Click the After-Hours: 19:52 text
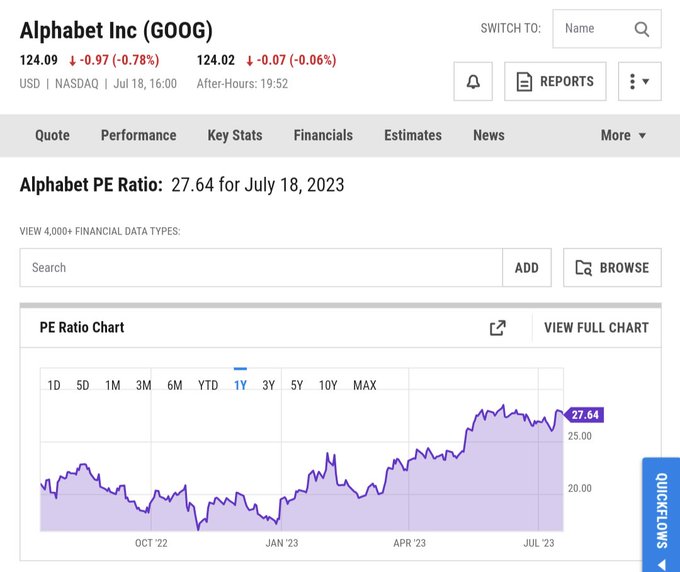 pos(242,84)
